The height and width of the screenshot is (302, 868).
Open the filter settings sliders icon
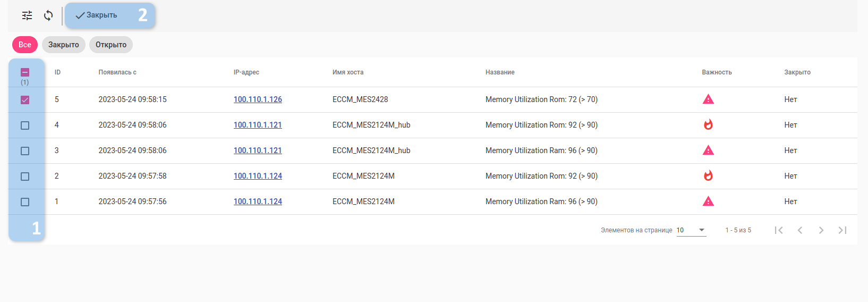(27, 15)
